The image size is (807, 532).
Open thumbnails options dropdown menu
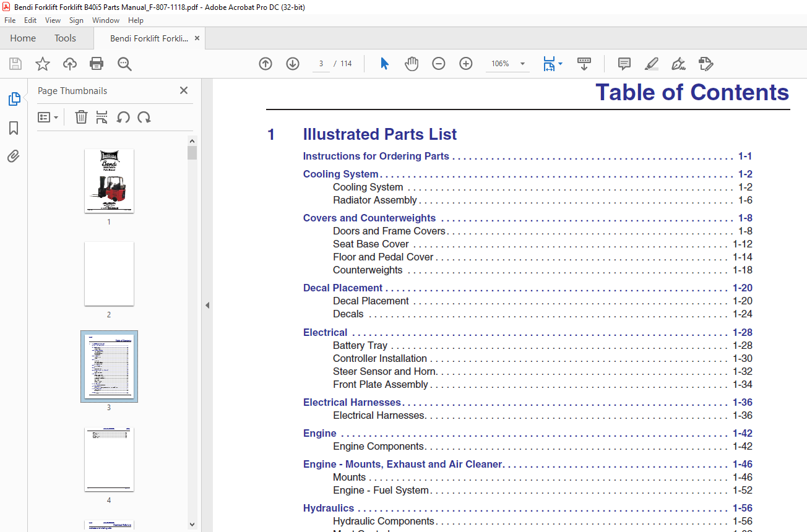point(48,117)
